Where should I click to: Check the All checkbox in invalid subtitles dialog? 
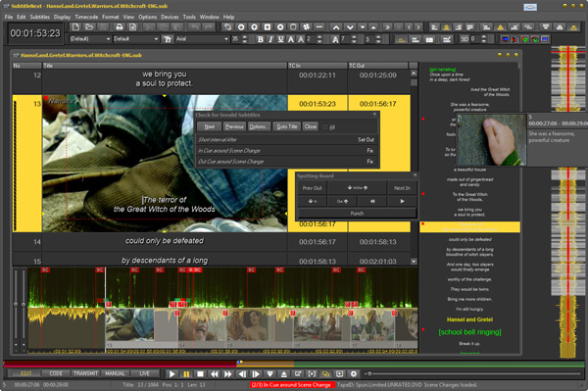click(325, 127)
